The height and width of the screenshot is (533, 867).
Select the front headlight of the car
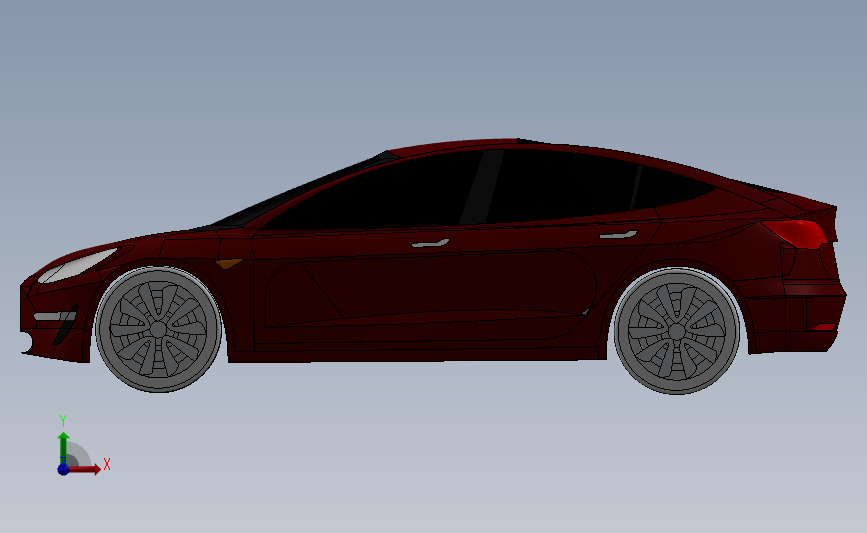click(78, 265)
